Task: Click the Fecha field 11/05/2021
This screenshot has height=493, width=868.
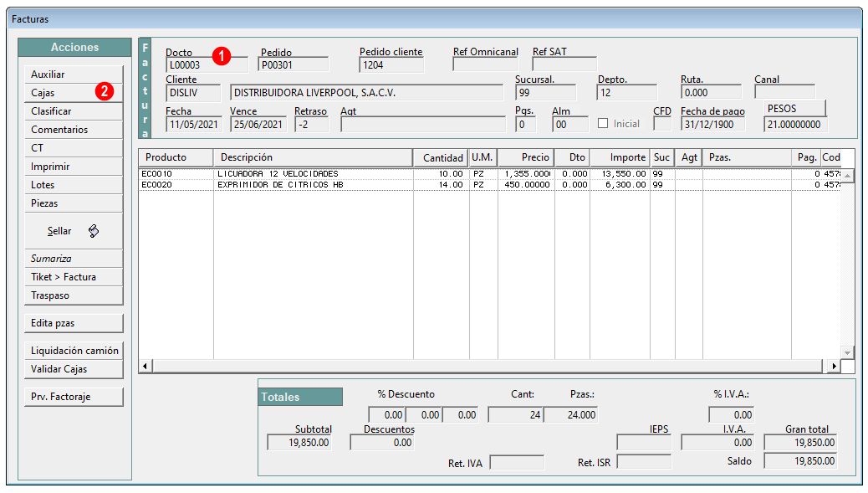Action: [194, 124]
